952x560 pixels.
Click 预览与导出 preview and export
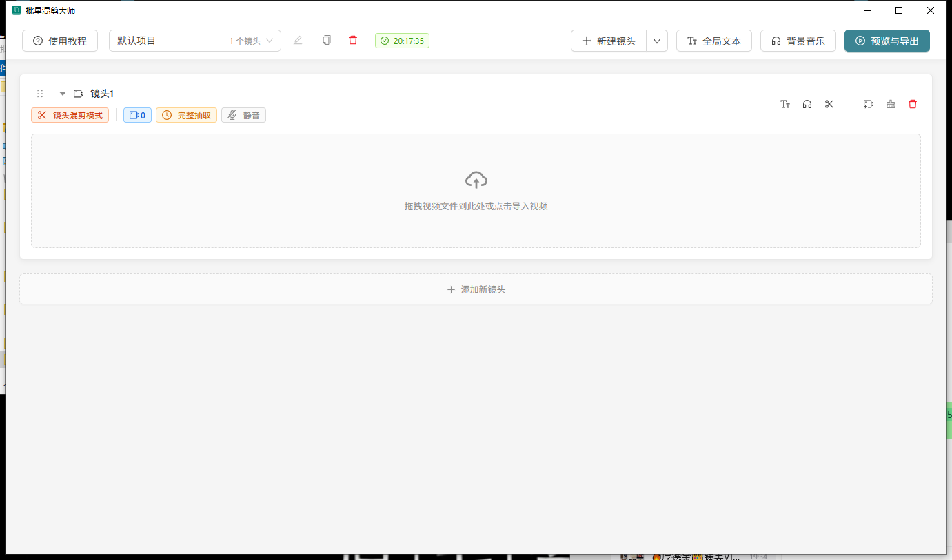coord(887,41)
